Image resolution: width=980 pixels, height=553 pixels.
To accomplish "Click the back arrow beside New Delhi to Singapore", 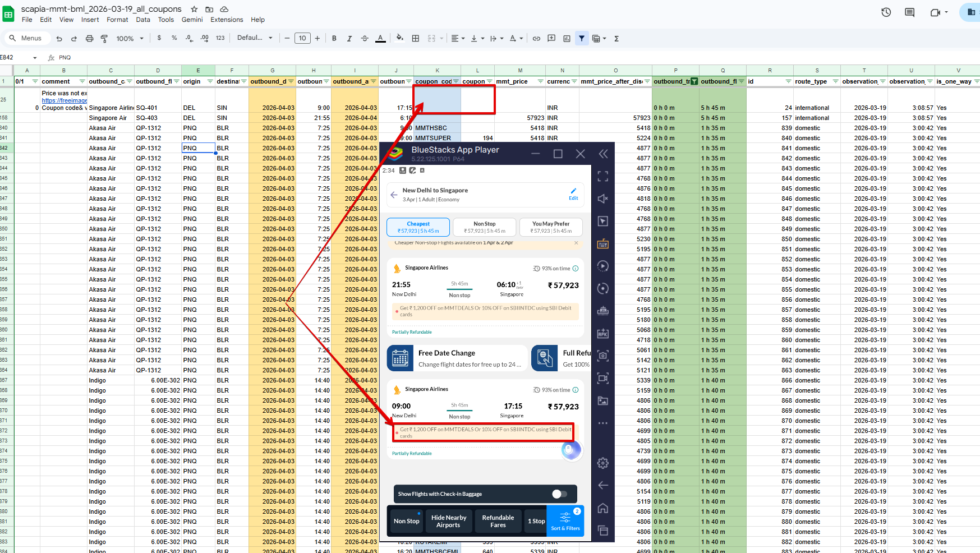I will [394, 195].
